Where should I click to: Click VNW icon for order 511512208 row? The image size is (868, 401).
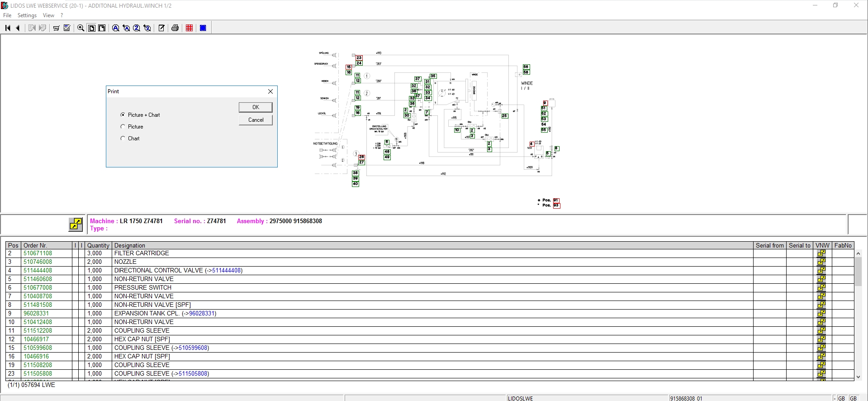coord(821,331)
